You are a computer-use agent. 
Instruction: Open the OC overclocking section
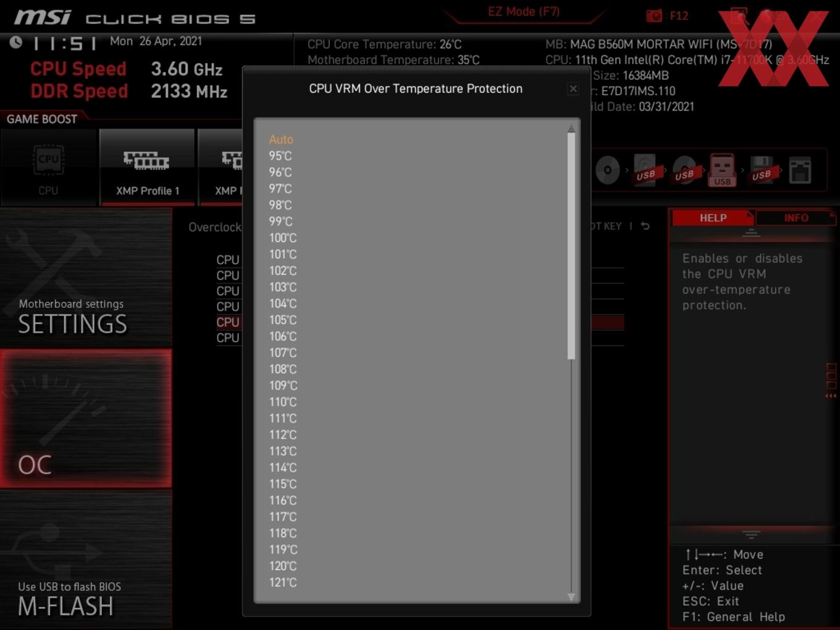(x=86, y=419)
